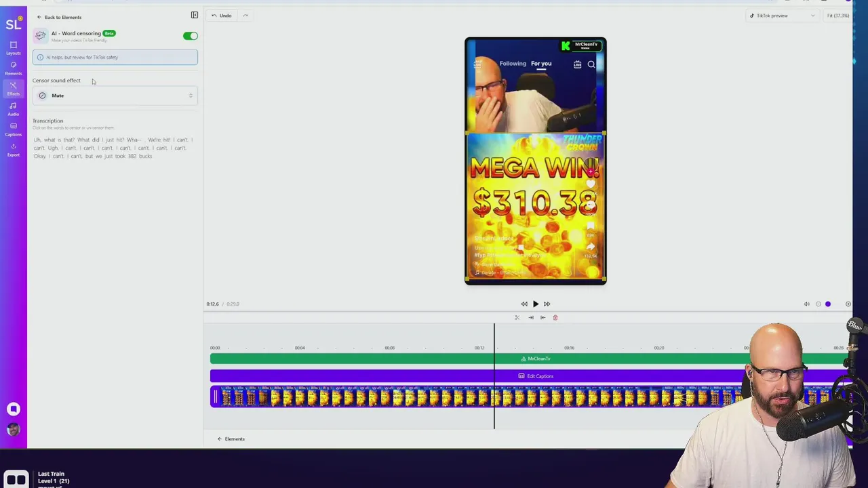Screen dimensions: 868x488
Task: Click the 00:04 mark on timeline ruler
Action: pos(300,348)
